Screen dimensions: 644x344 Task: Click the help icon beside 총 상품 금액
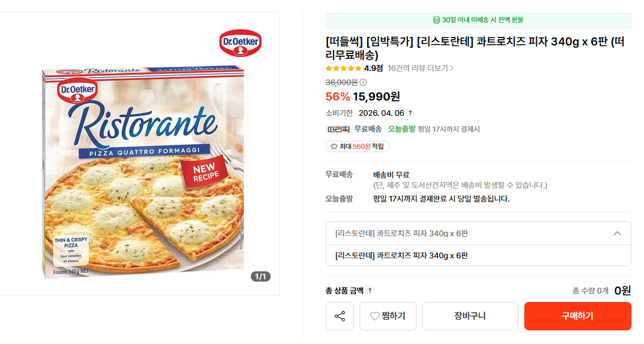point(370,291)
